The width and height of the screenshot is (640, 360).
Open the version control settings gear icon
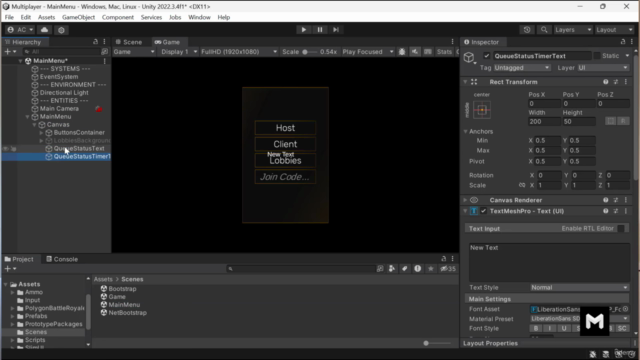tap(61, 30)
